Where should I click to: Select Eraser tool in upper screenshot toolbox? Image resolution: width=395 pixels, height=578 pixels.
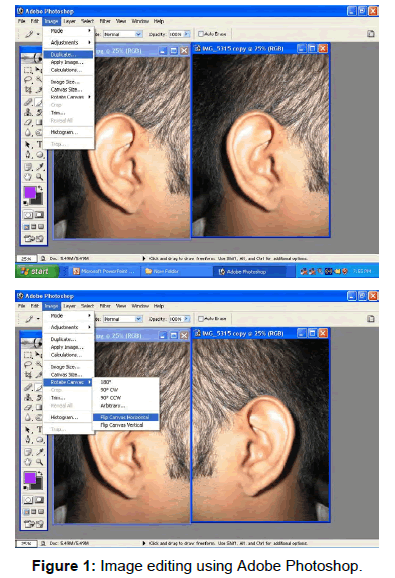click(x=28, y=122)
